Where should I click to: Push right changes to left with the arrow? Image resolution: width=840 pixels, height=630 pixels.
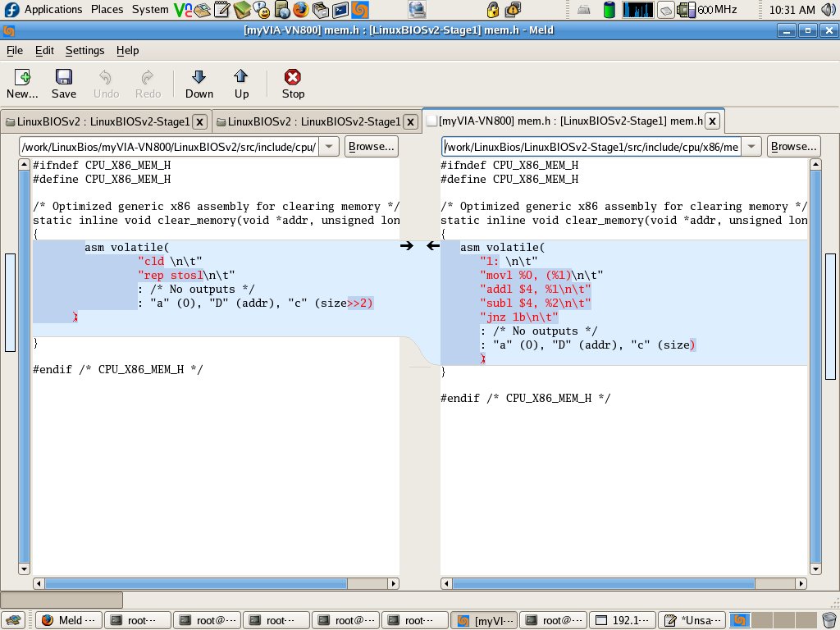coord(433,246)
